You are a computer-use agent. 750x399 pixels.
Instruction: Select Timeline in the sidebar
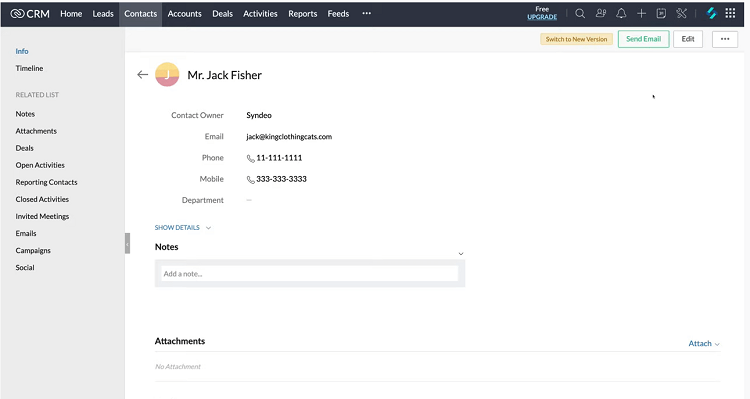pos(29,68)
